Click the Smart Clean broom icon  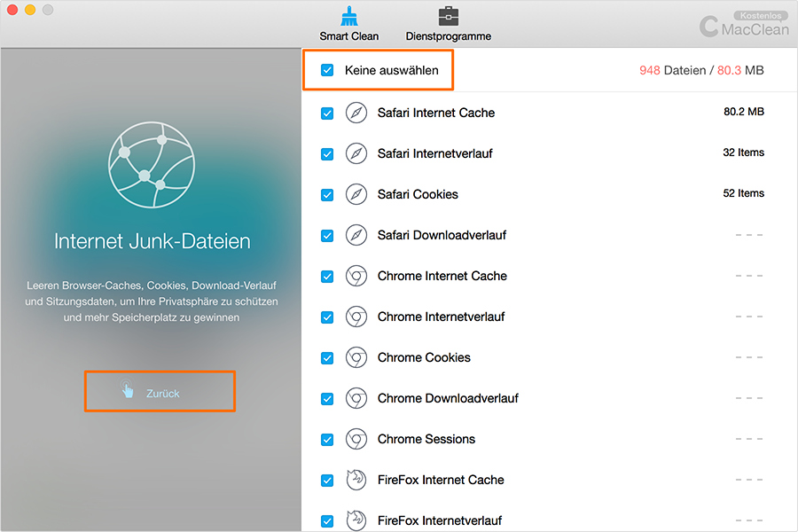[349, 16]
